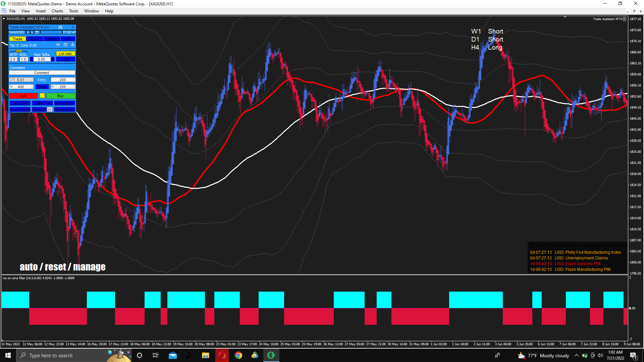The width and height of the screenshot is (644, 362).
Task: Switch to the previous symbol with the left arrow
Action: [28, 32]
